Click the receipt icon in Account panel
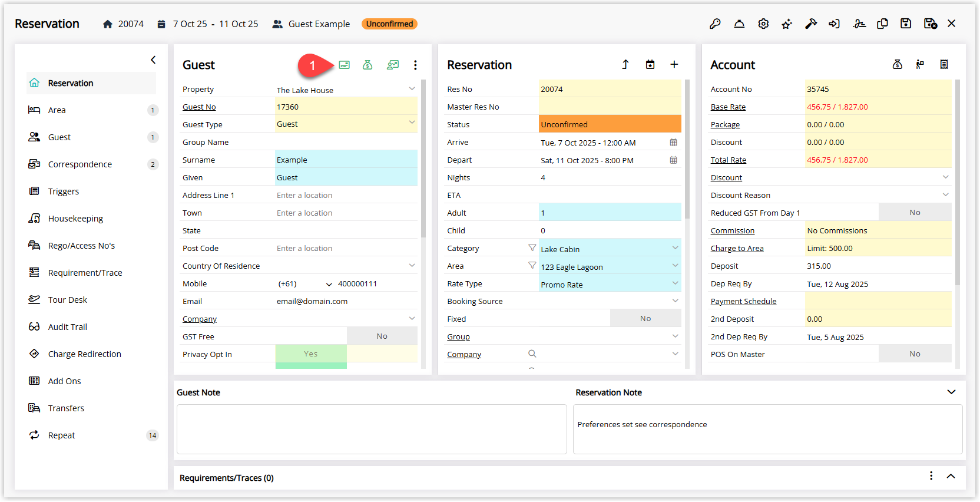The height and width of the screenshot is (502, 980). coord(944,64)
